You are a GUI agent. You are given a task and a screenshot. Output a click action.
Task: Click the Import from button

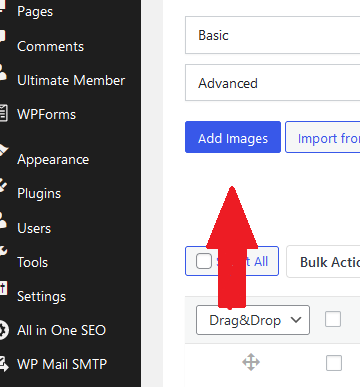pos(323,137)
